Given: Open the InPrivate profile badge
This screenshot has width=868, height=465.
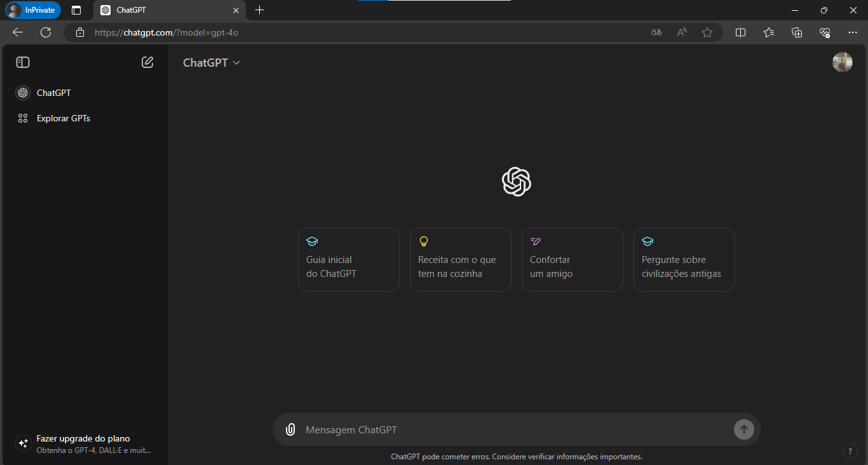Looking at the screenshot, I should (x=33, y=10).
